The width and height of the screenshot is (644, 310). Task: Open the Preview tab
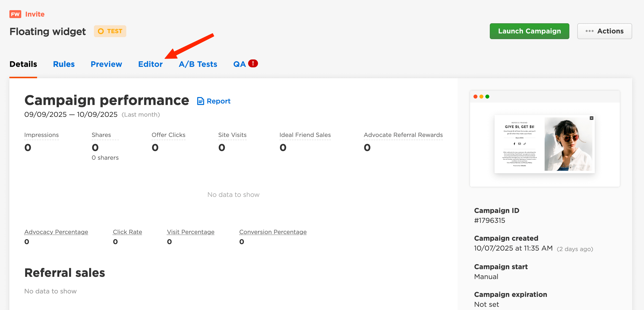[106, 64]
